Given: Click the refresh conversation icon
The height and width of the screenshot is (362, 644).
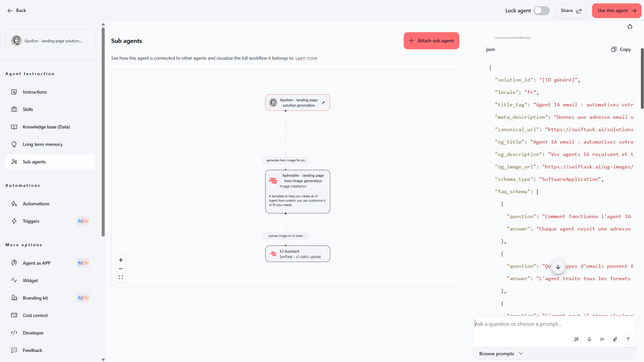Looking at the screenshot, I should [630, 27].
